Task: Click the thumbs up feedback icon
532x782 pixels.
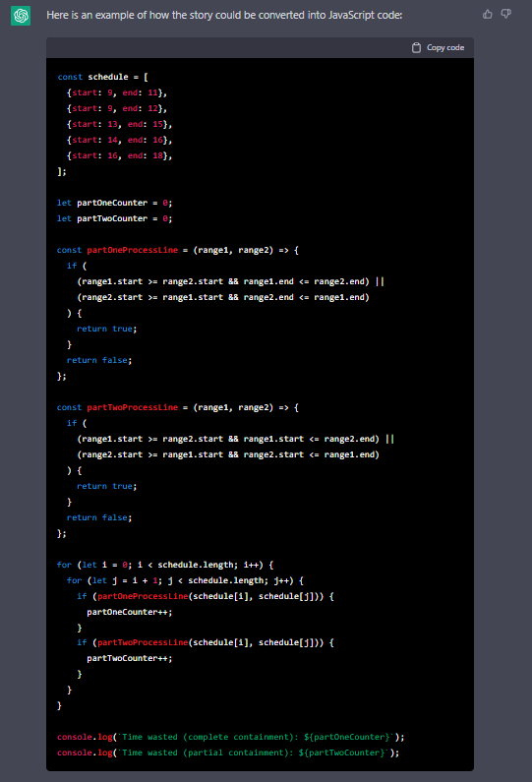Action: click(487, 14)
